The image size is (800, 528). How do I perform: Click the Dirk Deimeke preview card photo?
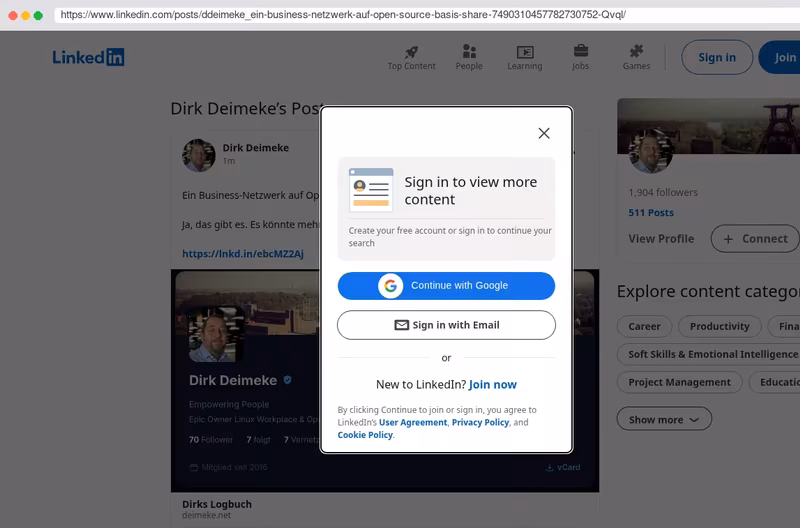(x=216, y=335)
